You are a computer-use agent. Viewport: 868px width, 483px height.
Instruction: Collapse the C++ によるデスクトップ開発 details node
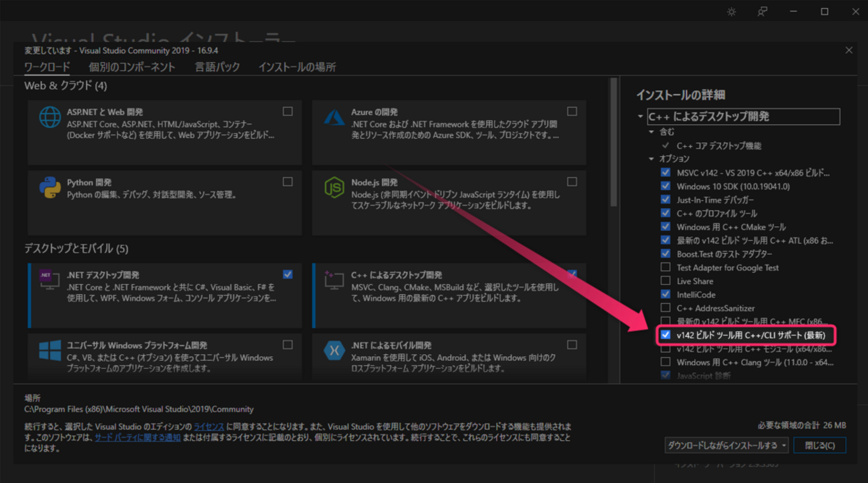coord(641,117)
